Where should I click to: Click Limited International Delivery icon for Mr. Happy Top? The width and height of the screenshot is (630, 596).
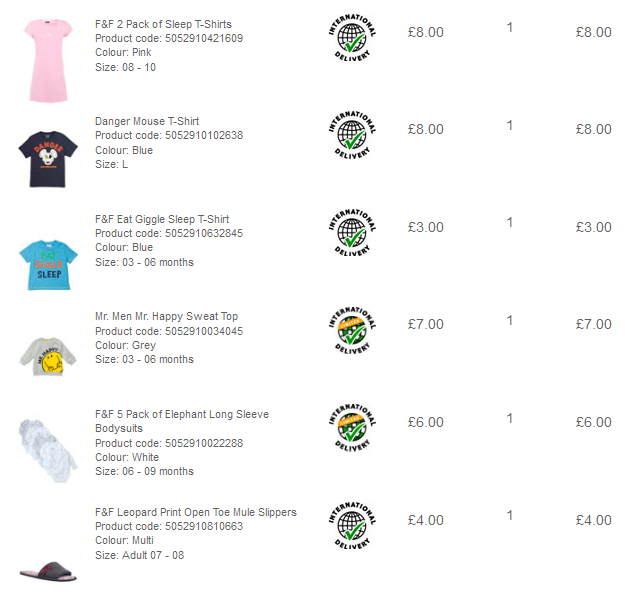pyautogui.click(x=352, y=330)
